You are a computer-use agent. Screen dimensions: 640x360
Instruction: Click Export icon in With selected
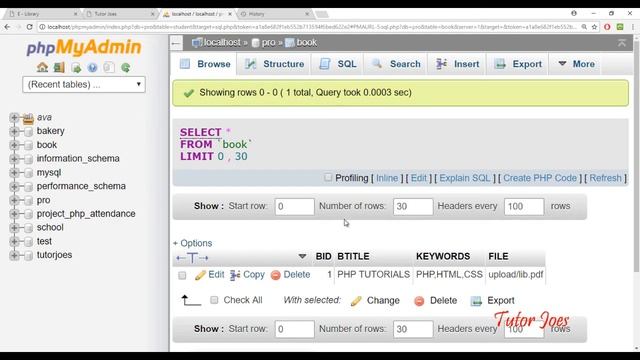(476, 301)
